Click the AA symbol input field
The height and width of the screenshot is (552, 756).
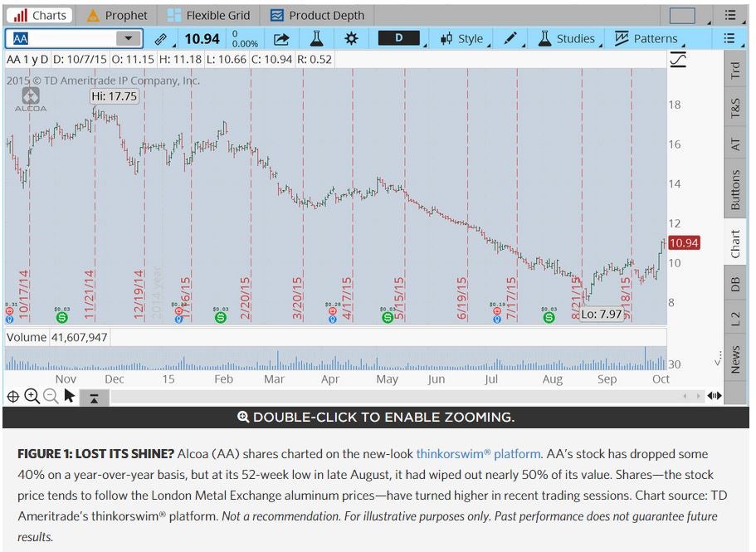click(61, 38)
